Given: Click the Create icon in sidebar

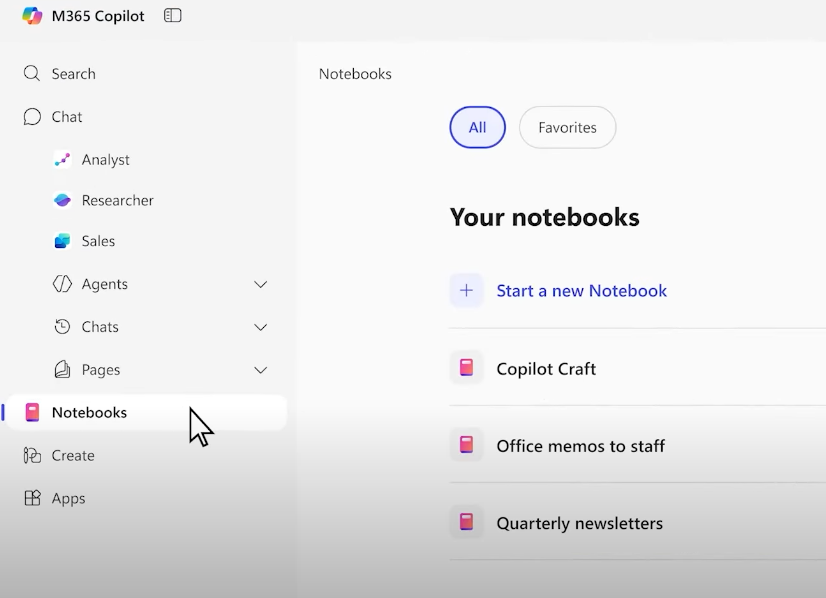Looking at the screenshot, I should [x=32, y=455].
